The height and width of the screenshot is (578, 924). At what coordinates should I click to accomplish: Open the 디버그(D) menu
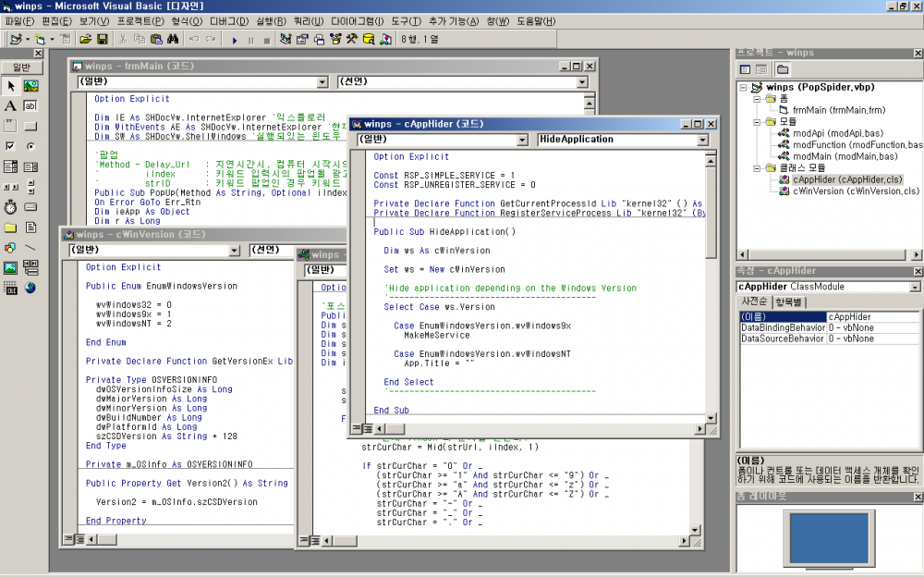pos(228,20)
